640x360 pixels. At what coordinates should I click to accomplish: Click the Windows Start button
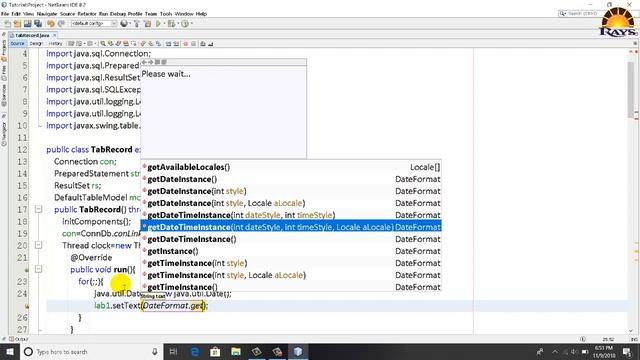click(x=9, y=351)
